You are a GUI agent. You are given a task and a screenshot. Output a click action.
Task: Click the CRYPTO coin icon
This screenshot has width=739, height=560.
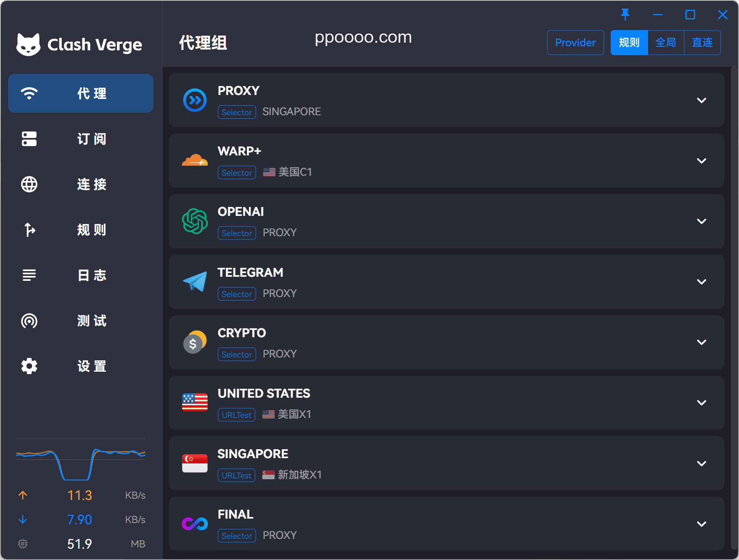195,342
